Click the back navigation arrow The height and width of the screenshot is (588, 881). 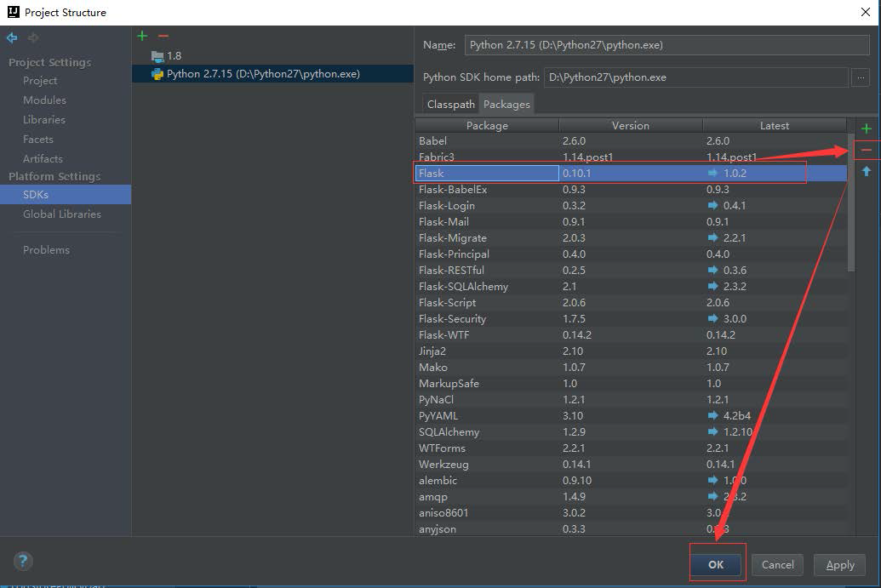[12, 37]
